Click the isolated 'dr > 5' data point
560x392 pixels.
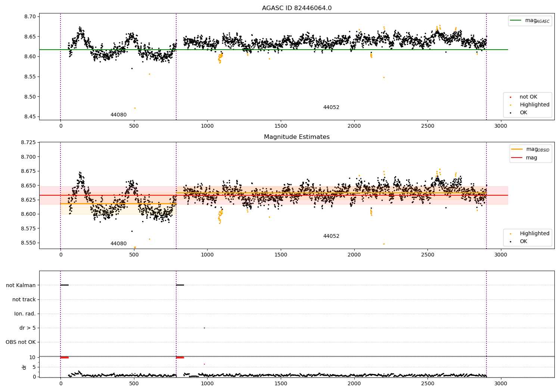click(x=204, y=328)
